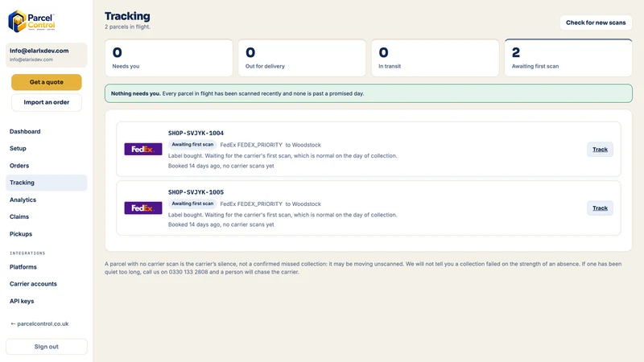Viewport: 644px width, 362px height.
Task: Follow the parcelcontrol.co.uk back link
Action: point(39,324)
